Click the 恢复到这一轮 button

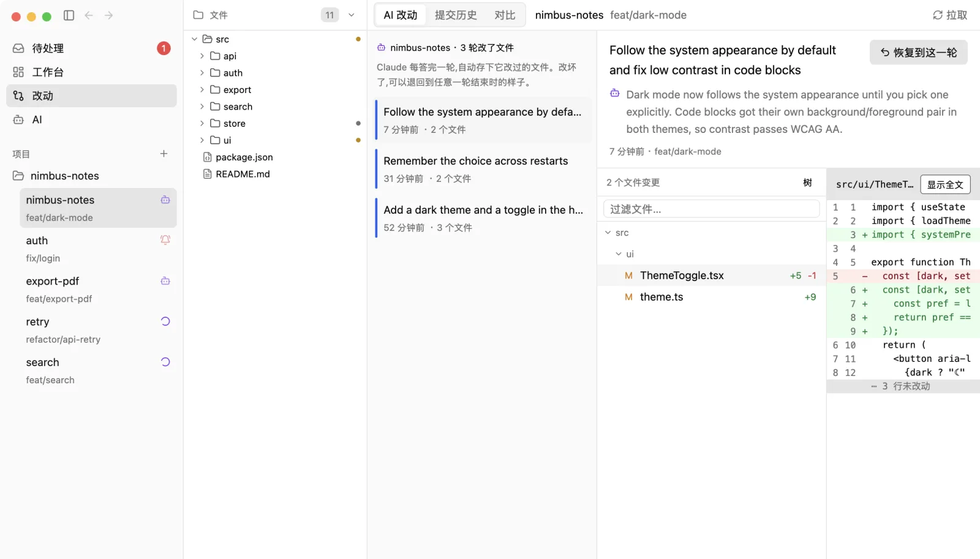point(919,53)
